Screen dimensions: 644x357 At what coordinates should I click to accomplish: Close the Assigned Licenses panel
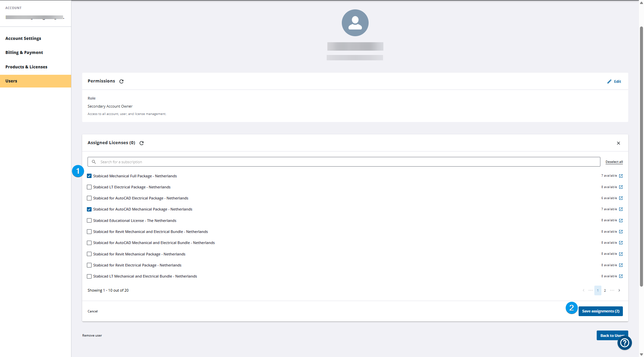619,143
